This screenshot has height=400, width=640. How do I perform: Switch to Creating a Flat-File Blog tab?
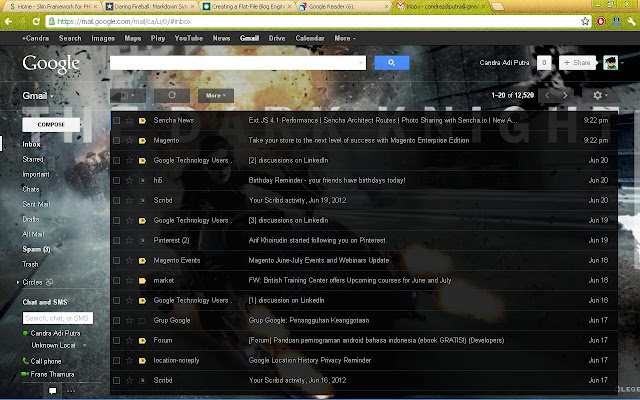247,7
